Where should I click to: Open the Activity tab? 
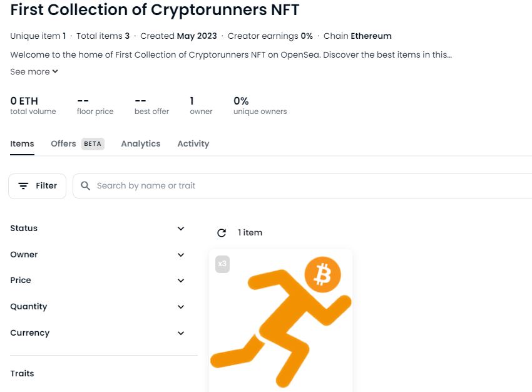(193, 144)
